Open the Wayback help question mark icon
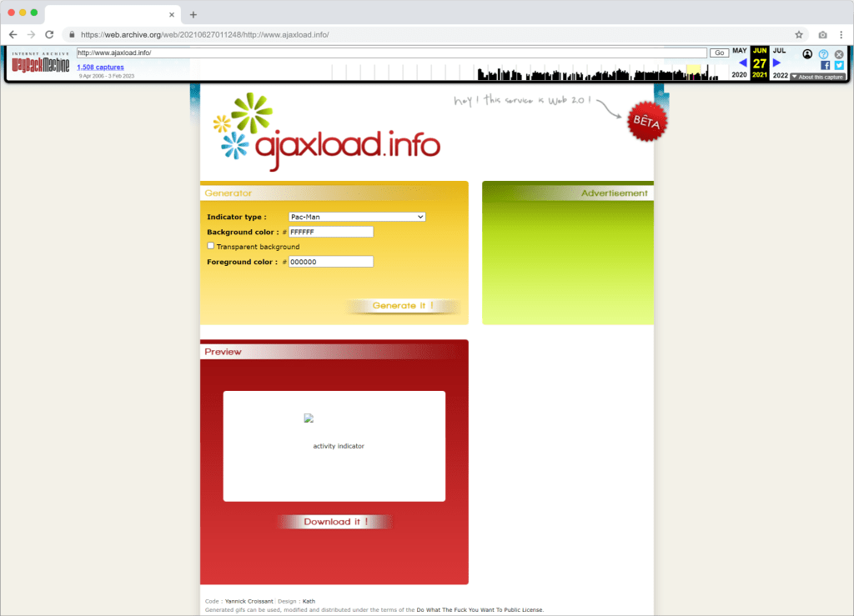This screenshot has width=854, height=616. pos(823,54)
